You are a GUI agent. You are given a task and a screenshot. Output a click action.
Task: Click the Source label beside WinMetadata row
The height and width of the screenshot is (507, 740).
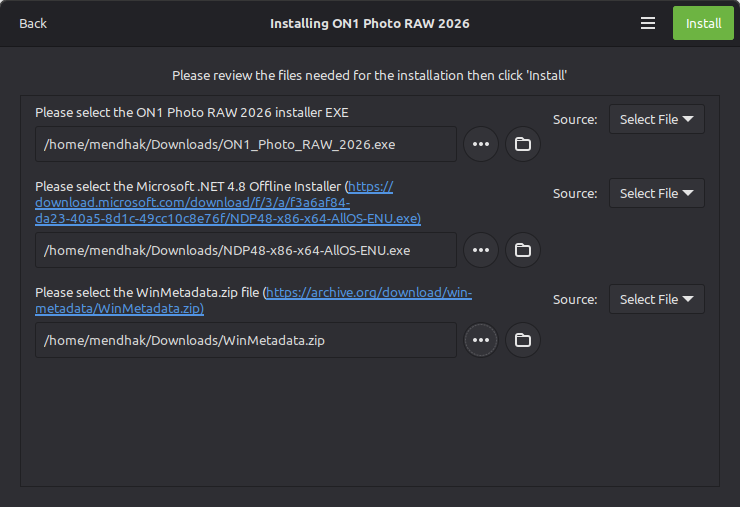pyautogui.click(x=575, y=299)
